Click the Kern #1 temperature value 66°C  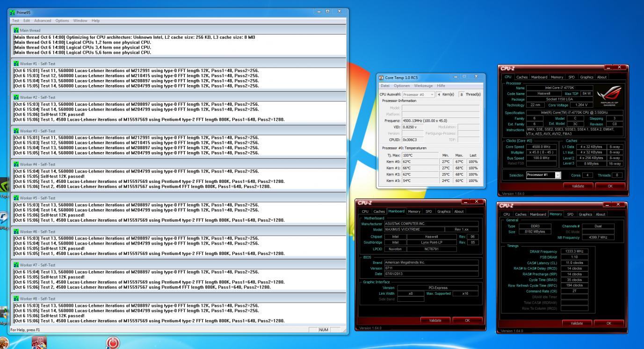point(420,168)
